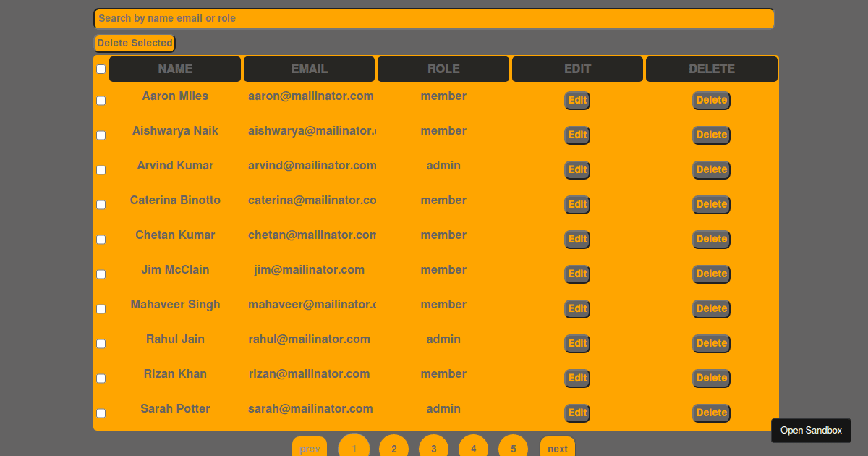Delete the Jim McClain entry

pyautogui.click(x=711, y=274)
